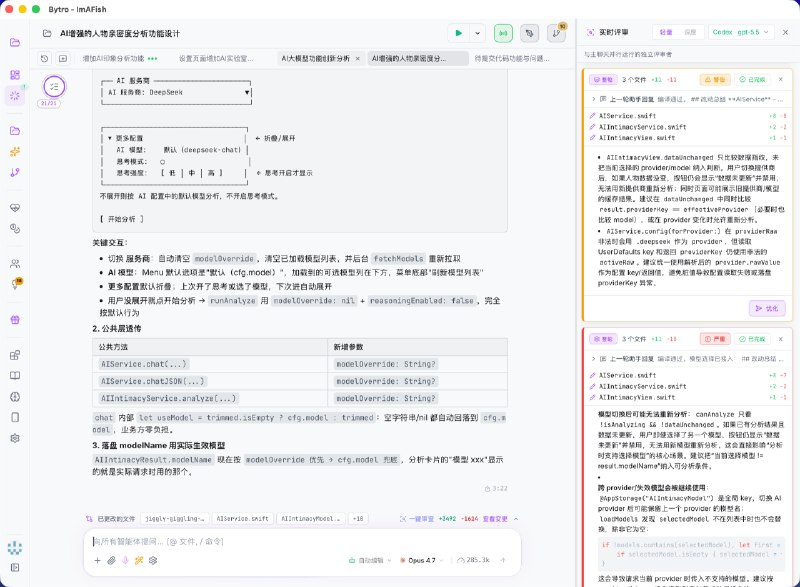Click the users/people icon in the sidebar
The width and height of the screenshot is (800, 587).
(x=15, y=264)
